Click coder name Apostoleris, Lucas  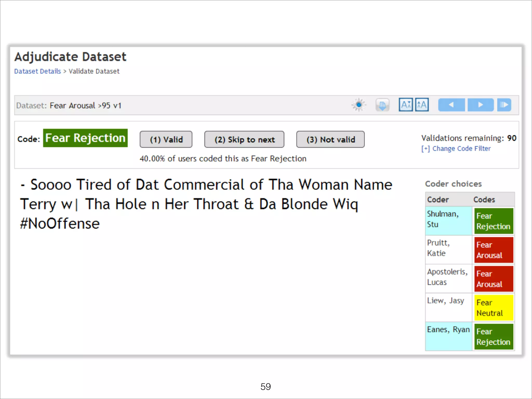tap(447, 277)
